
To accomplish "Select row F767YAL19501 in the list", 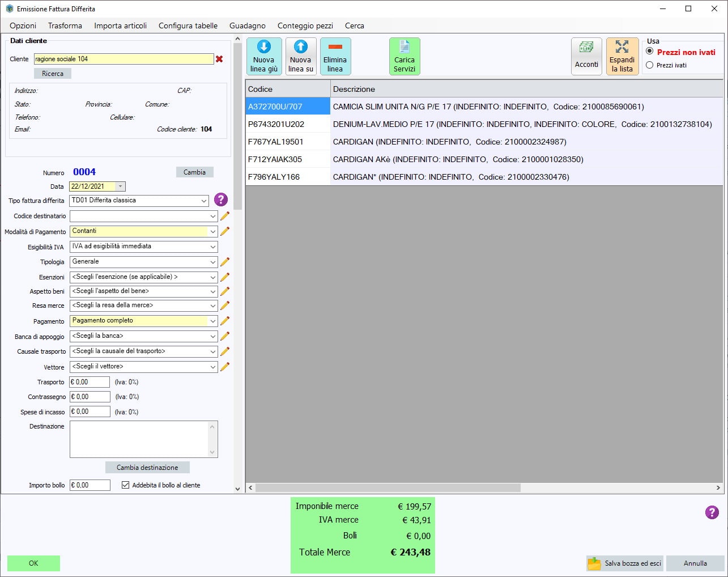I will click(x=484, y=142).
